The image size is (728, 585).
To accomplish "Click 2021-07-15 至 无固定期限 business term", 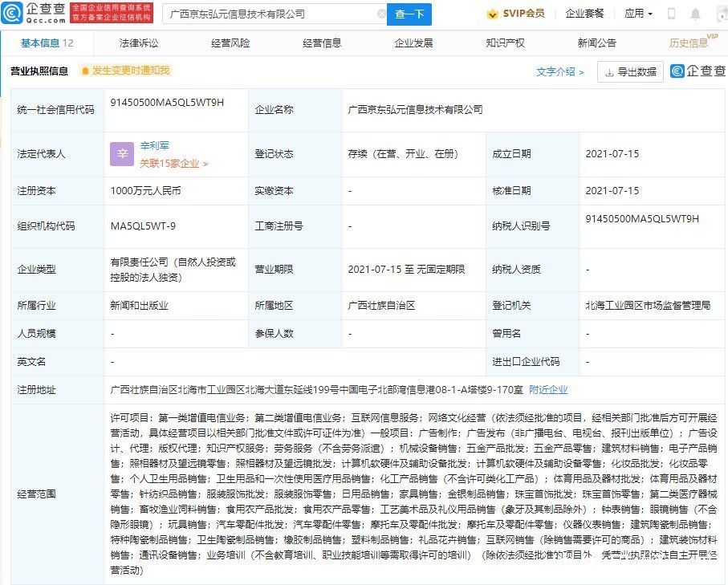I will (406, 270).
